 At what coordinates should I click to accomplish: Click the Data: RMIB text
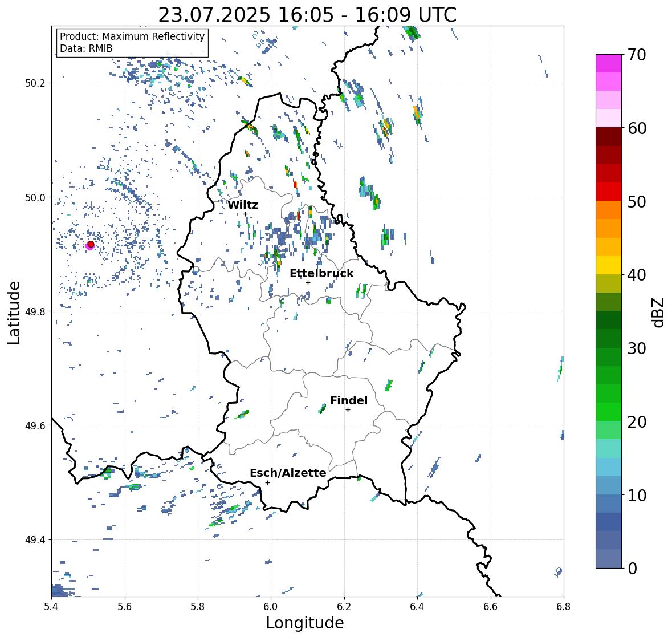coord(86,48)
